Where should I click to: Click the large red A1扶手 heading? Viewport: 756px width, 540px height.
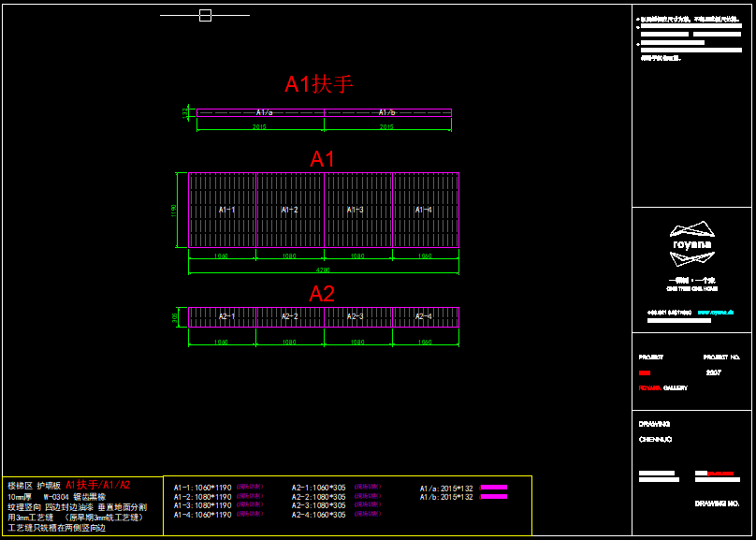(318, 84)
